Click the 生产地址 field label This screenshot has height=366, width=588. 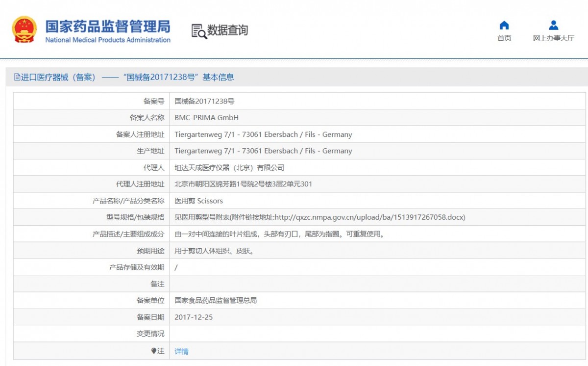point(150,151)
